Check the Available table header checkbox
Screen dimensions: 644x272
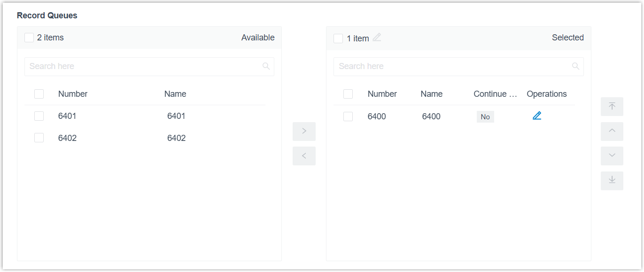(x=39, y=94)
